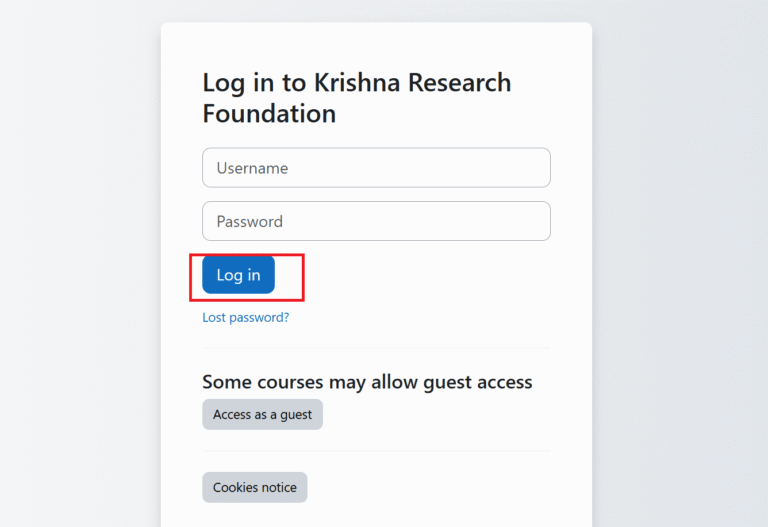Viewport: 768px width, 527px height.
Task: Click the Krishna Research Foundation login heading
Action: click(356, 98)
